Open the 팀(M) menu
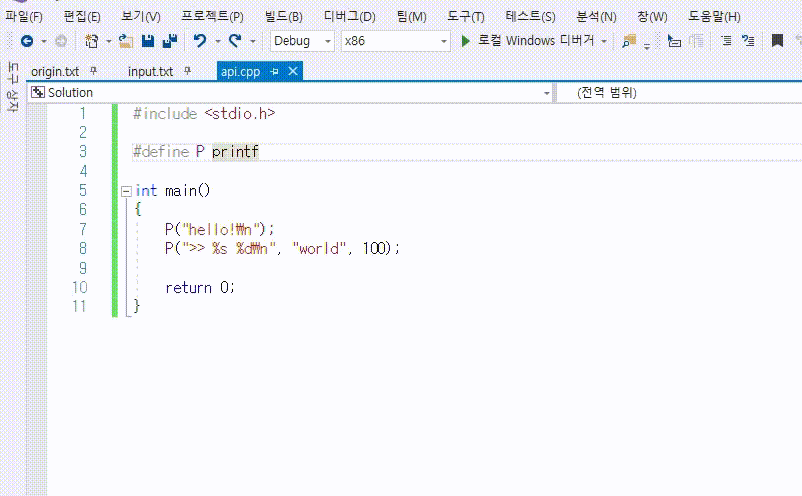The height and width of the screenshot is (496, 802). [x=411, y=16]
